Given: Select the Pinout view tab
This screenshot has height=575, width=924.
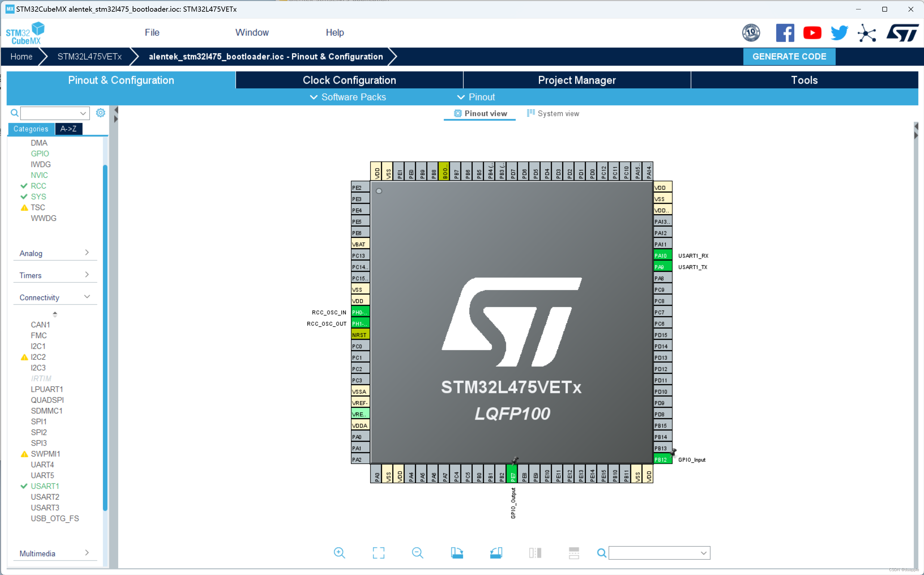Looking at the screenshot, I should click(480, 113).
